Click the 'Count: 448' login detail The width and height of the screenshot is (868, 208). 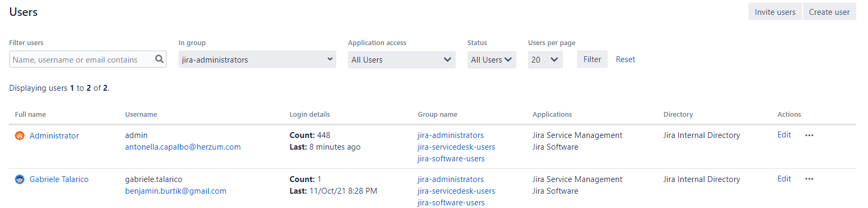(x=310, y=135)
